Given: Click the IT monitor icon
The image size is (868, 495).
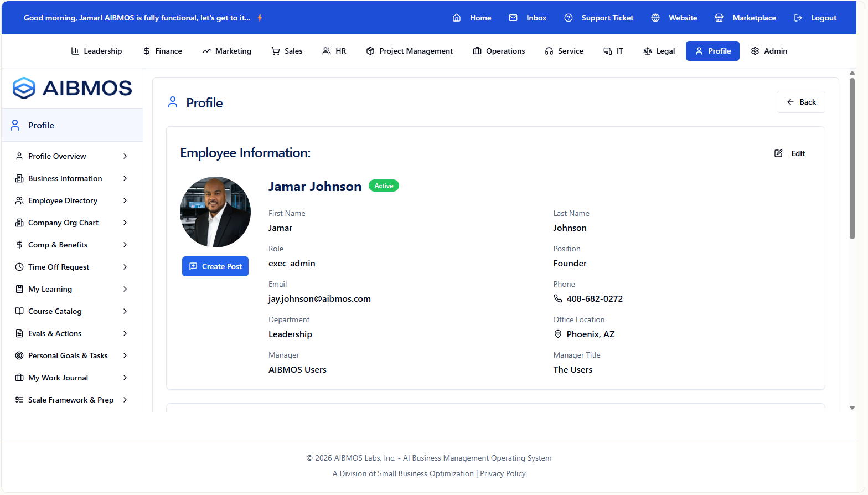Looking at the screenshot, I should click(608, 51).
